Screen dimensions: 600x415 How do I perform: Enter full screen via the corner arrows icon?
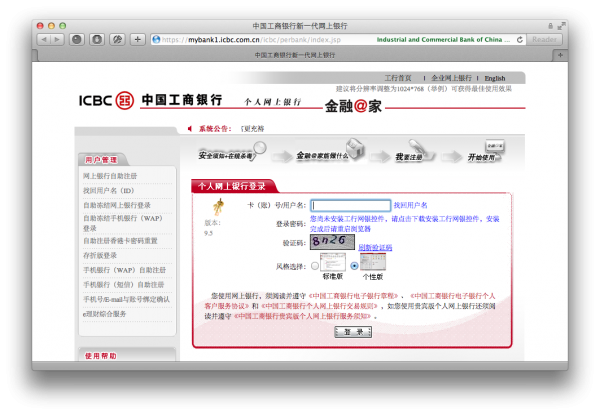click(561, 26)
